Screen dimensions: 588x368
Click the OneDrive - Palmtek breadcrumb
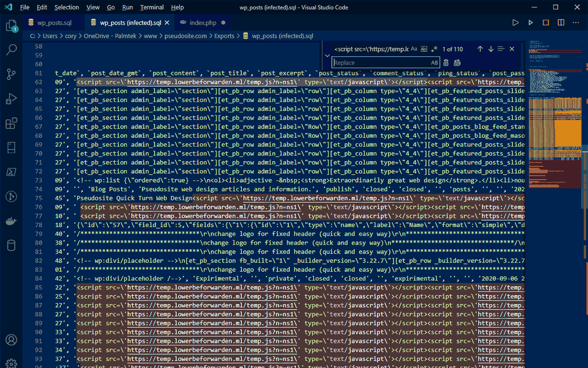110,36
